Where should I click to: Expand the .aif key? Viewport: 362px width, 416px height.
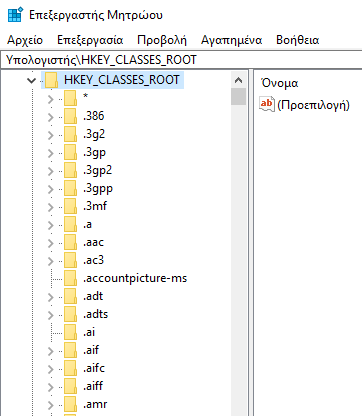(x=50, y=351)
